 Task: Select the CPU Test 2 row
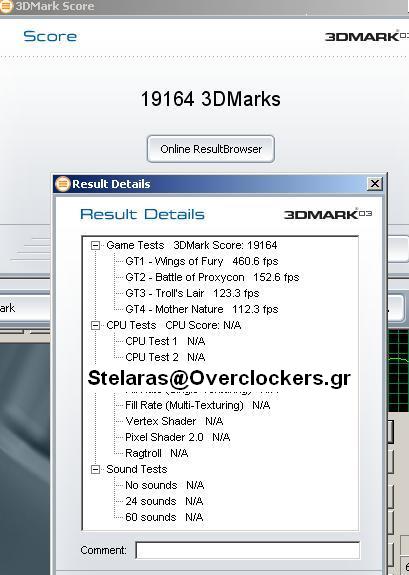165,357
